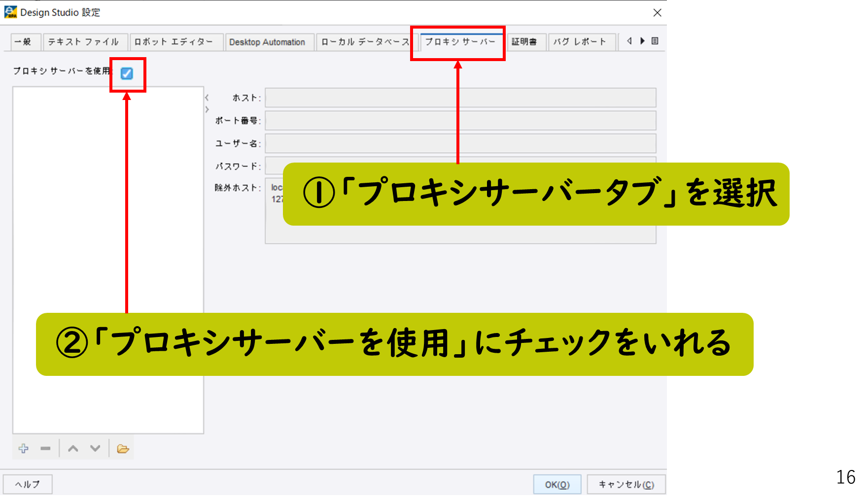Click the キャンセル(C) button
Image resolution: width=868 pixels, height=501 pixels.
point(626,484)
